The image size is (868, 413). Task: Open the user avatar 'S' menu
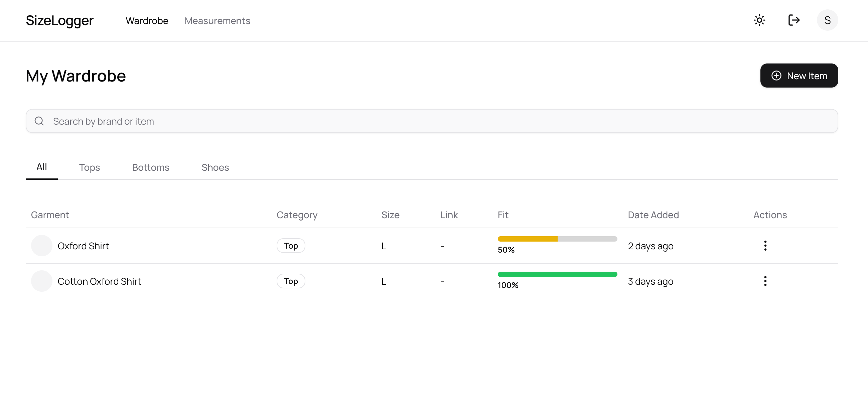pyautogui.click(x=827, y=20)
